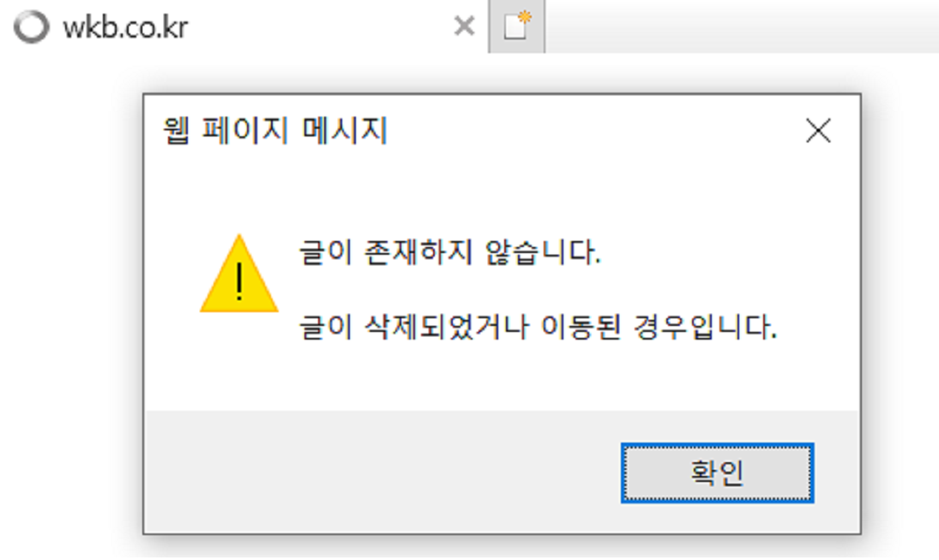Click the word 메시지 in the dialog title
Viewport: 939px width, 560px height.
click(x=345, y=130)
